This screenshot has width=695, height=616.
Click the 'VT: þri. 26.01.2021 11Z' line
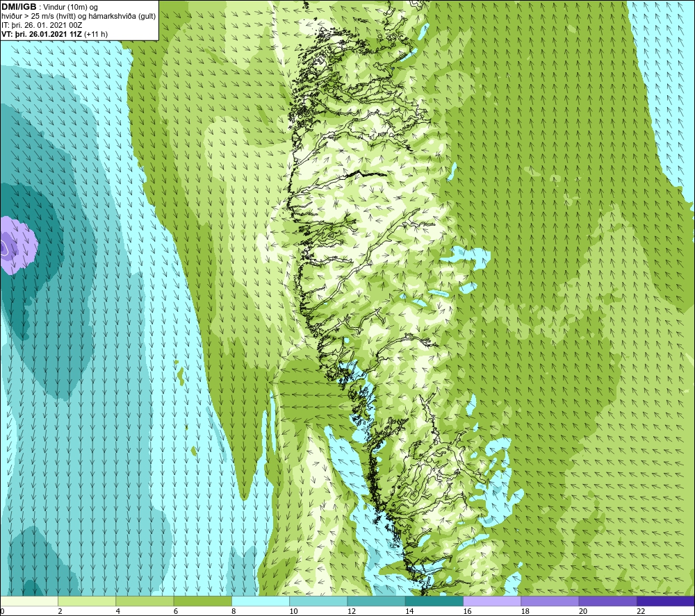[x=42, y=34]
